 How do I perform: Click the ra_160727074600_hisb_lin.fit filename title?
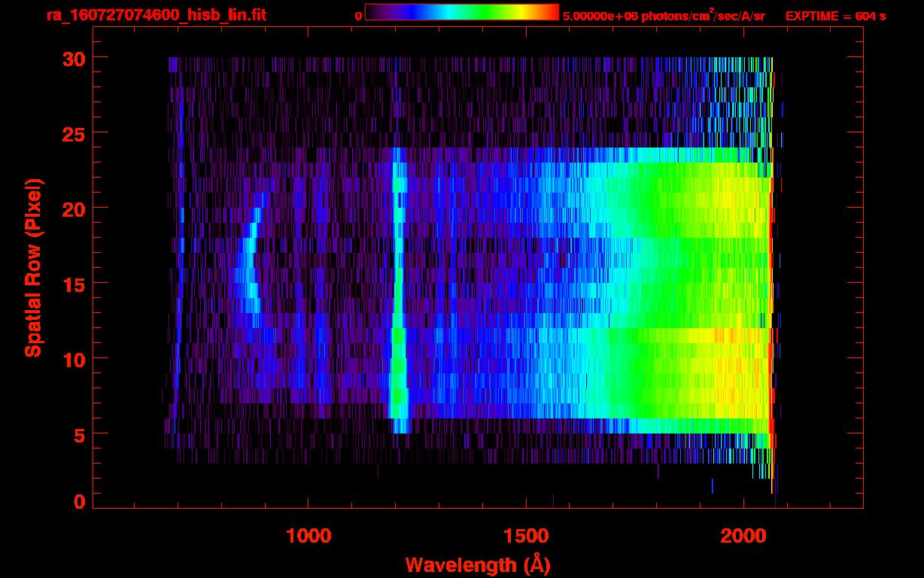[x=156, y=15]
